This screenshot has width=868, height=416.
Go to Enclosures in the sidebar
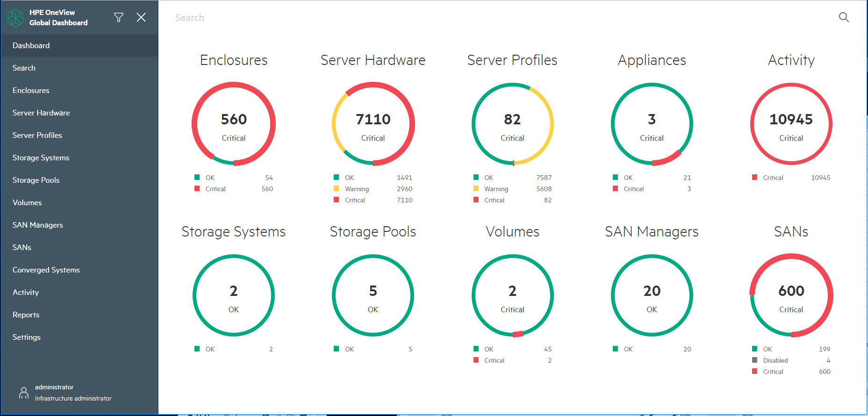point(80,90)
